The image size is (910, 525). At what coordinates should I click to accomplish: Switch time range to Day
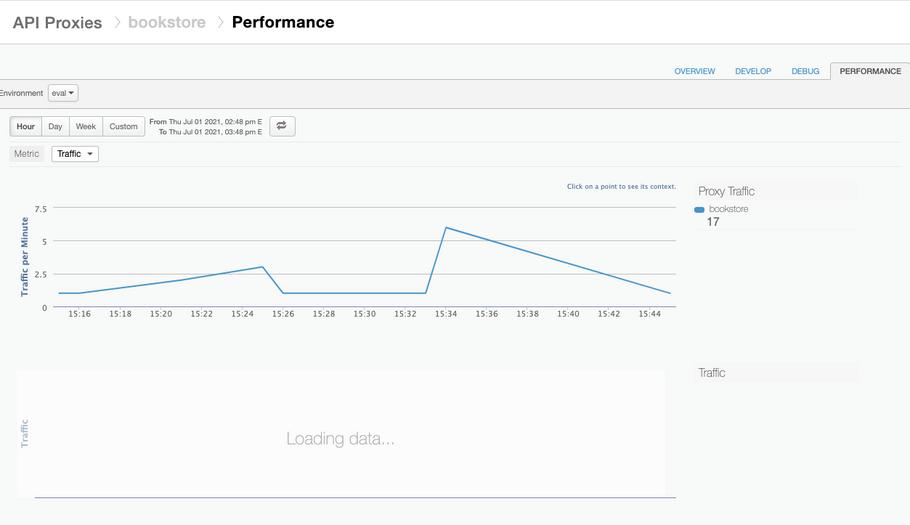pyautogui.click(x=55, y=127)
